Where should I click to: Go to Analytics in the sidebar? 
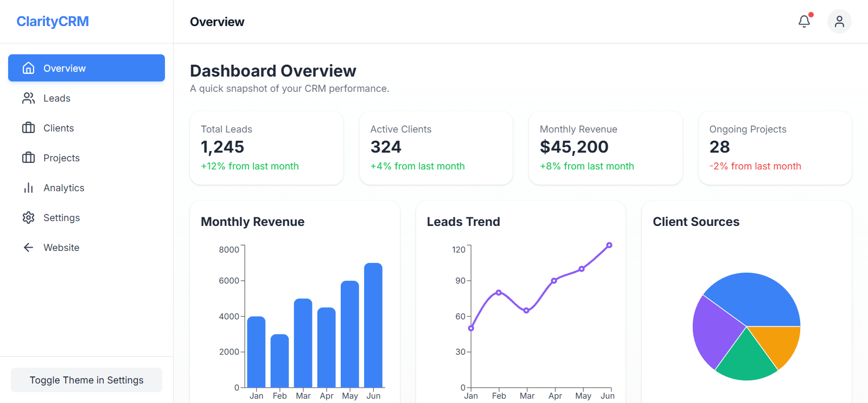tap(64, 188)
